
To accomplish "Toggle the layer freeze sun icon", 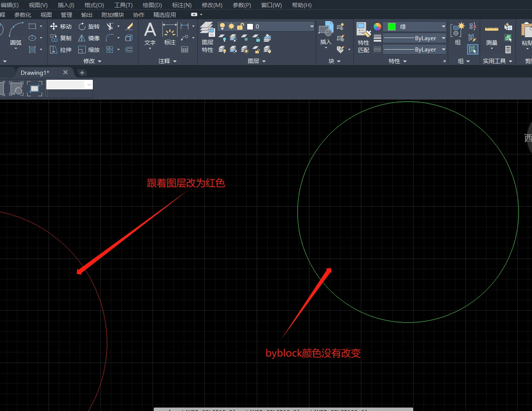I will point(231,26).
